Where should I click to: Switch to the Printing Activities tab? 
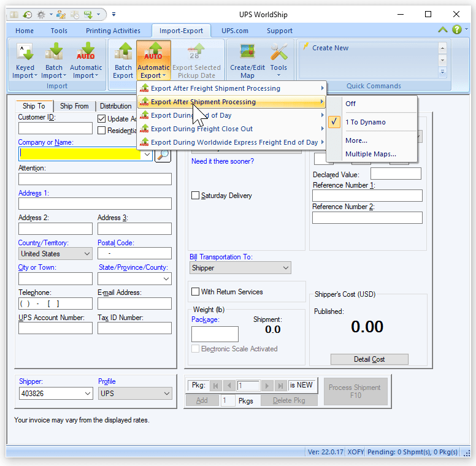click(x=113, y=31)
